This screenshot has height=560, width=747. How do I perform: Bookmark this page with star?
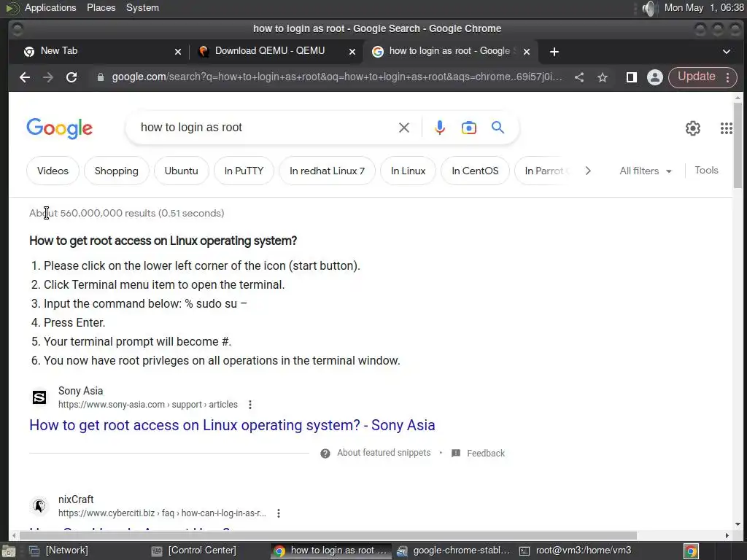tap(602, 77)
